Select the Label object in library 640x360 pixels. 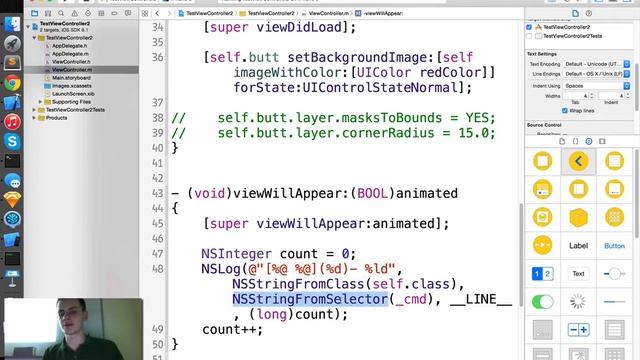point(578,246)
